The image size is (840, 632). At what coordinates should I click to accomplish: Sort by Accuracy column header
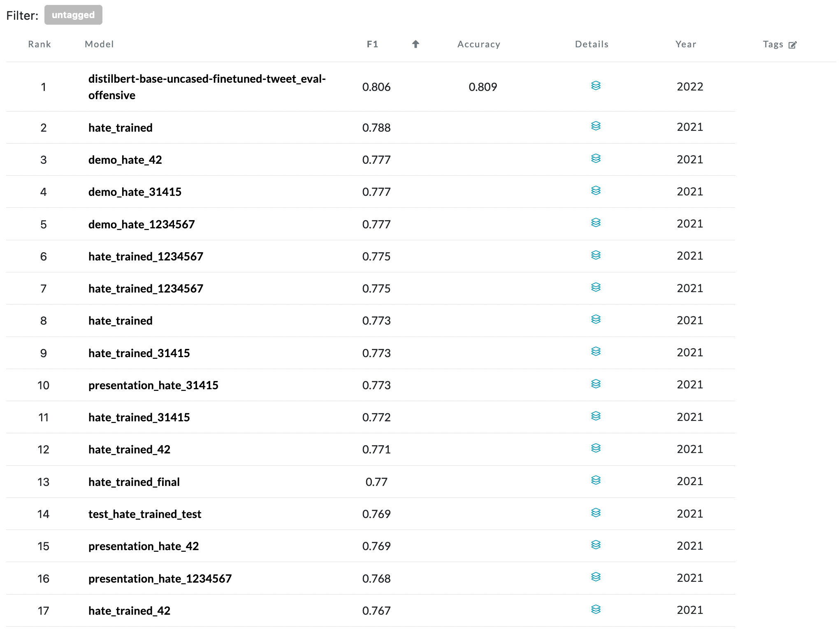[478, 44]
